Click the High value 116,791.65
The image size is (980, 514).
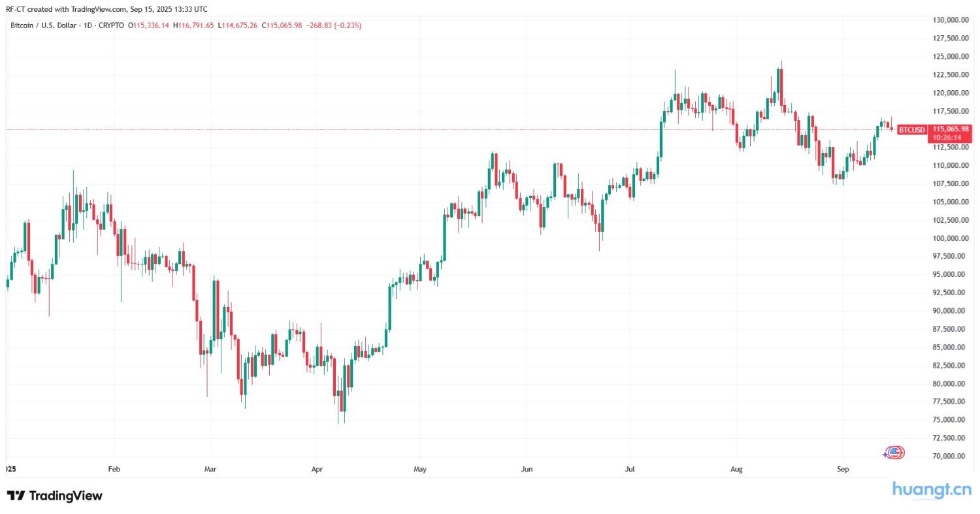pyautogui.click(x=195, y=25)
